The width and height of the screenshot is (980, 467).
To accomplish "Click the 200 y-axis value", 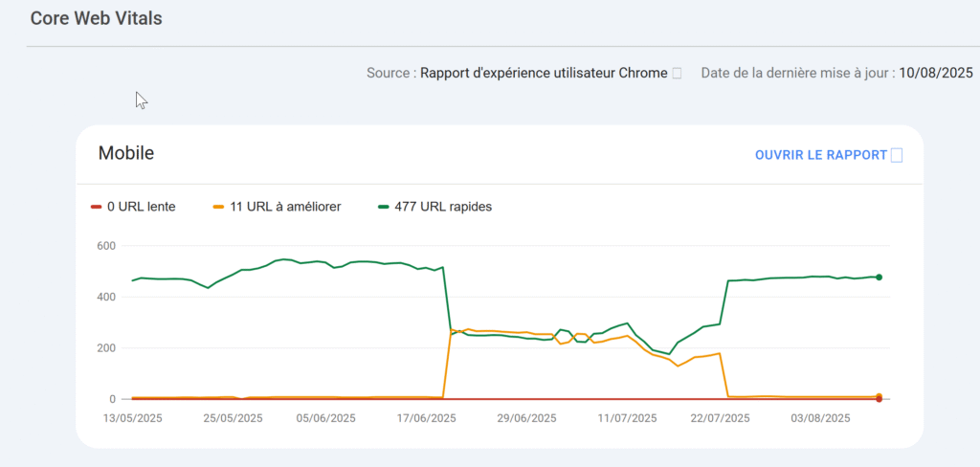I will (x=107, y=348).
